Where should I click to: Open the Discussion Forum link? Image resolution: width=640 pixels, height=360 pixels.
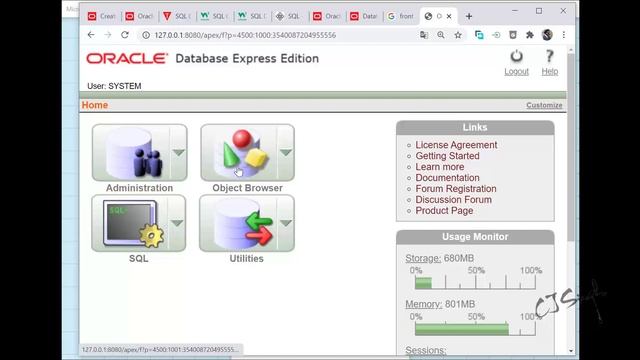(453, 200)
